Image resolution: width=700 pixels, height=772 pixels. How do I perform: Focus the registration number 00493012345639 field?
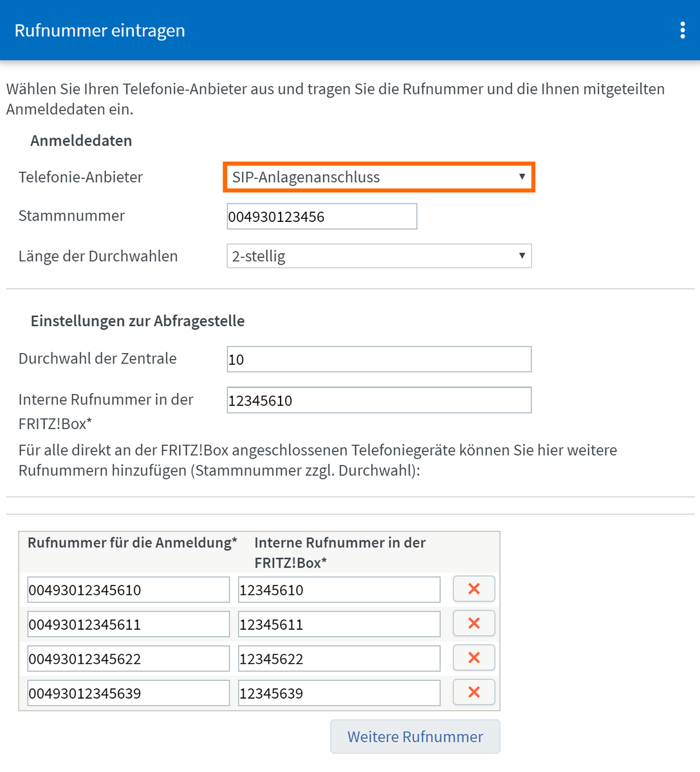tap(128, 693)
